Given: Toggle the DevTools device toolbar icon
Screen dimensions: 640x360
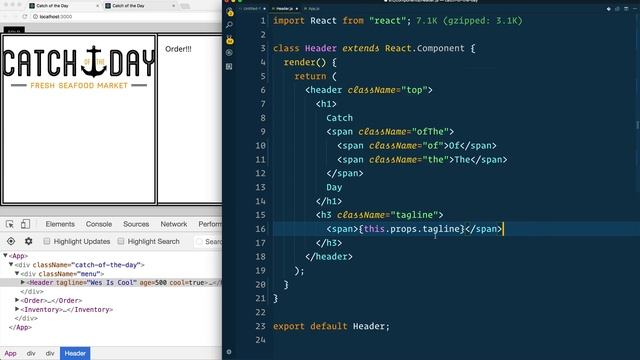Looking at the screenshot, I should (25, 224).
